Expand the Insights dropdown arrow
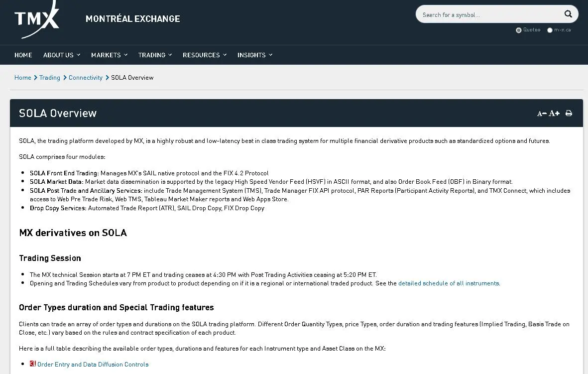This screenshot has height=374, width=588. pyautogui.click(x=270, y=55)
